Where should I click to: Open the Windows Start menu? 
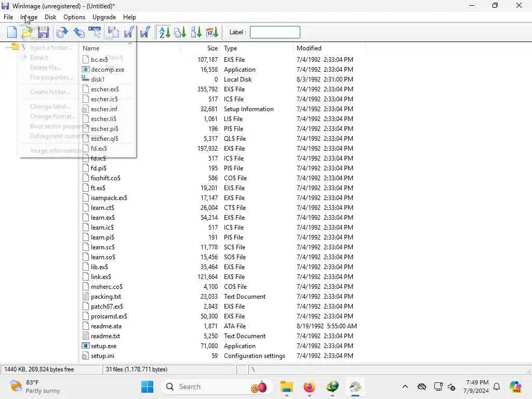click(147, 387)
